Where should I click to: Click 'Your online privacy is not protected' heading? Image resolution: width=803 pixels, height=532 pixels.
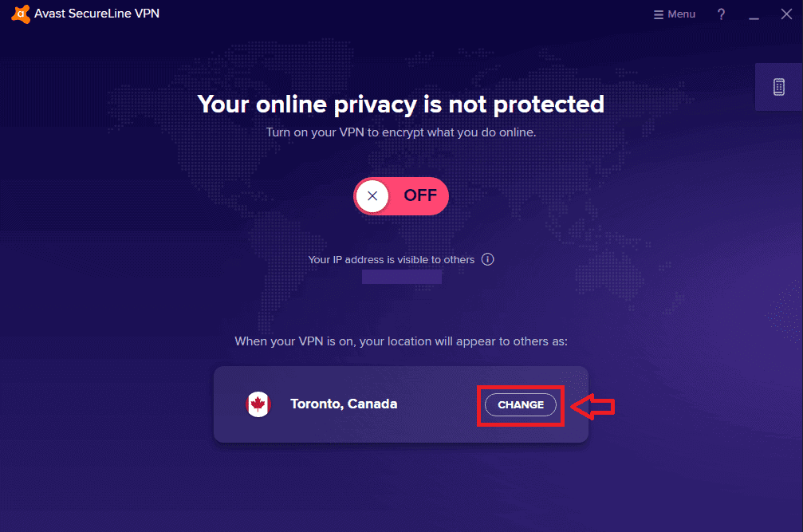(401, 104)
